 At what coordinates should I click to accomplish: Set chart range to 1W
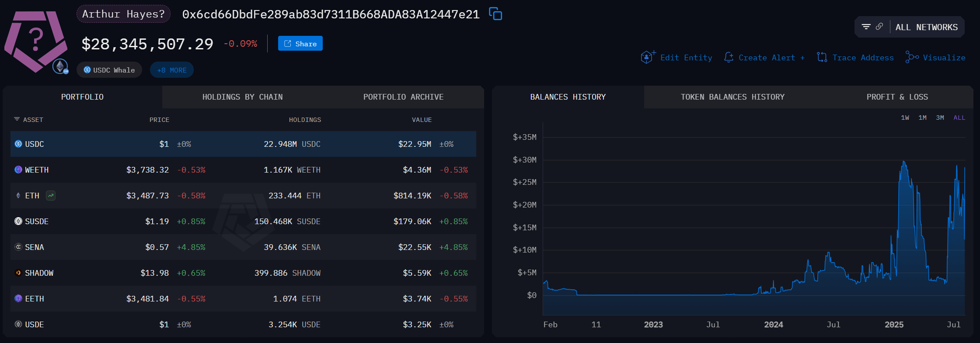coord(905,118)
